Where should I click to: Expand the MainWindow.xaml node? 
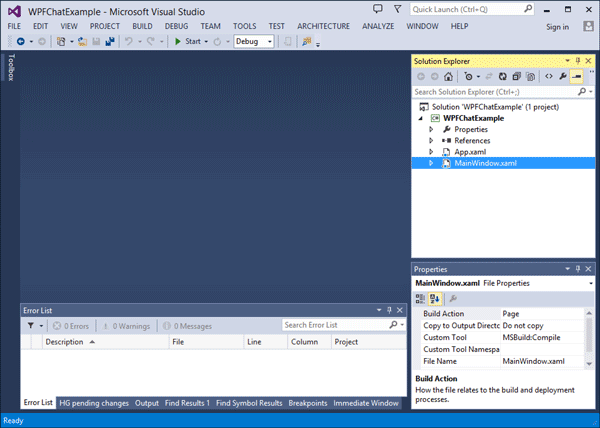pyautogui.click(x=431, y=163)
